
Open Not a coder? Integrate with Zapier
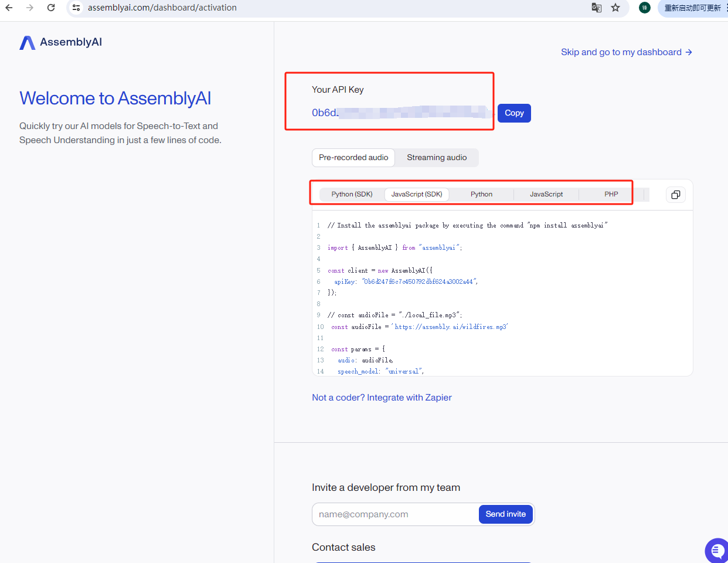pos(382,398)
